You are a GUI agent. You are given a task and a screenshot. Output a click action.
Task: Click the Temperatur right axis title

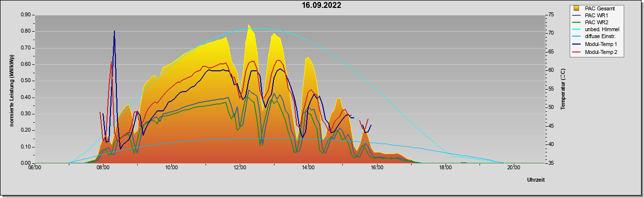pos(563,89)
